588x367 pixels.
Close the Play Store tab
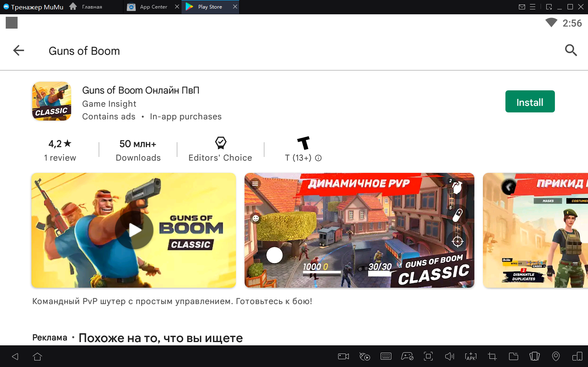pyautogui.click(x=235, y=7)
